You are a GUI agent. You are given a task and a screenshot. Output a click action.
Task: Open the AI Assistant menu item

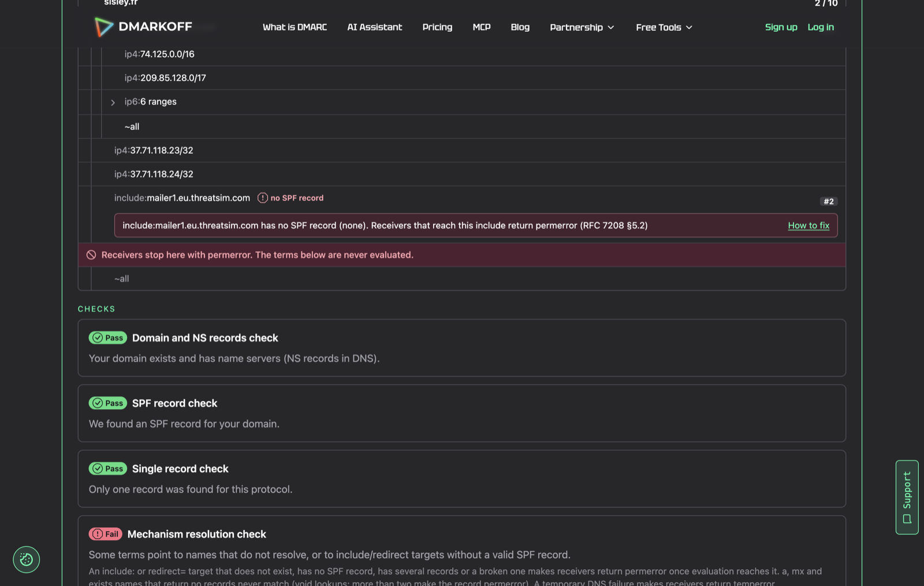click(374, 27)
